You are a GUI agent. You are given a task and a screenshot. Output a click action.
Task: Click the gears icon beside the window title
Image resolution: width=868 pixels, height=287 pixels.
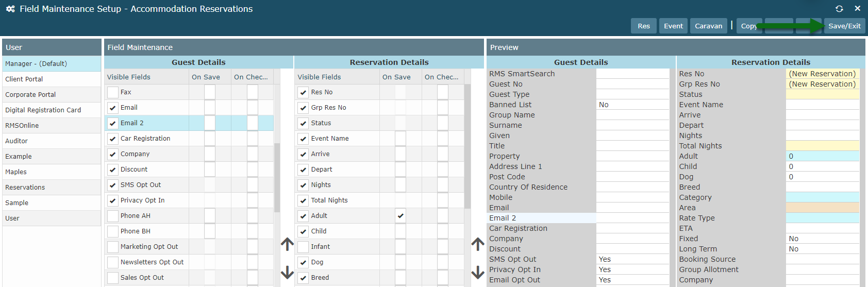click(10, 9)
